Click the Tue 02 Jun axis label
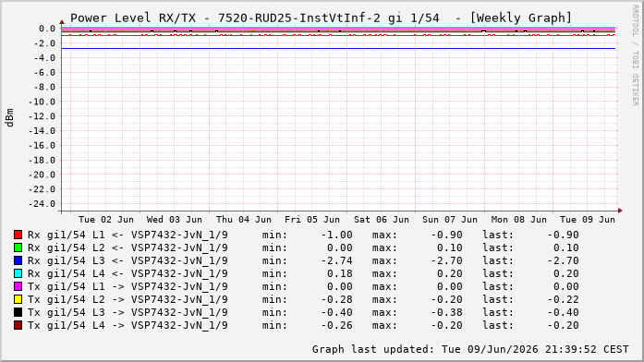 (106, 220)
